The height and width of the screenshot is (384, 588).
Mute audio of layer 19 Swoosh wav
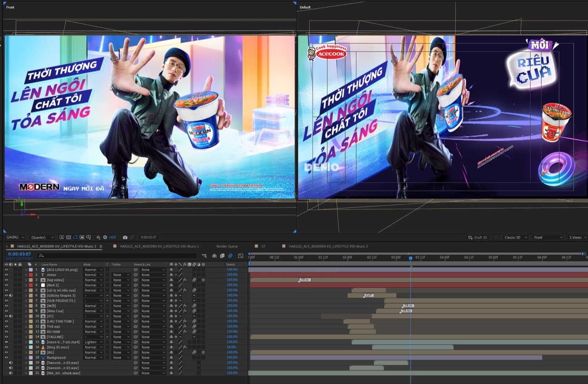(x=11, y=363)
